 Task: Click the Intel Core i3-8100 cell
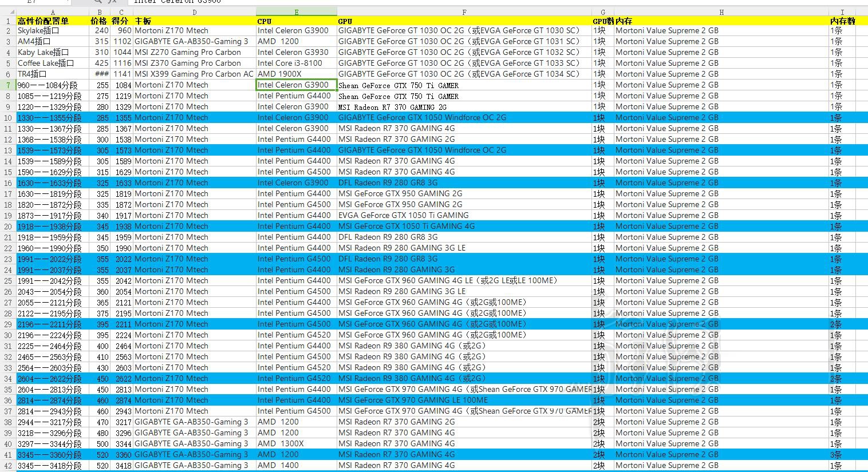(297, 63)
